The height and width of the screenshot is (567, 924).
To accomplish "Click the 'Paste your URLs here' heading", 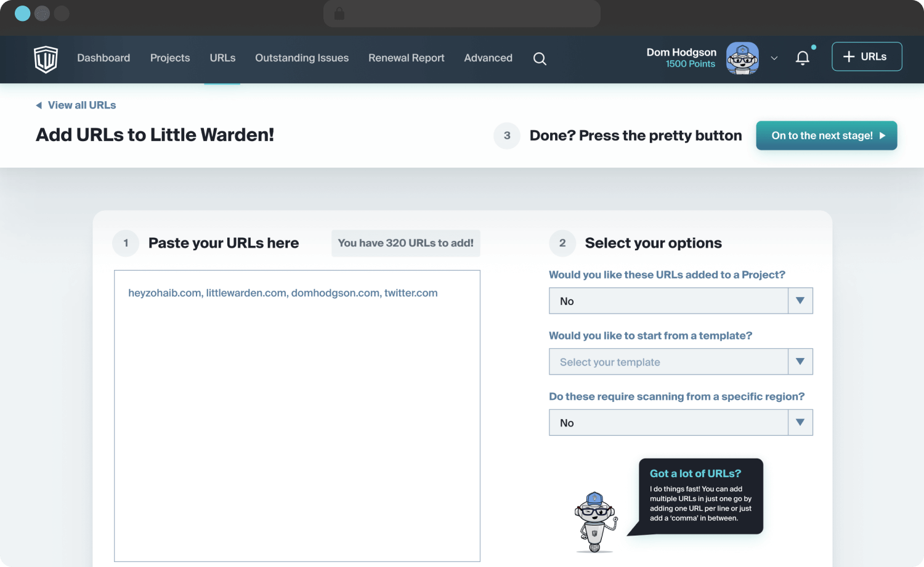I will [224, 243].
